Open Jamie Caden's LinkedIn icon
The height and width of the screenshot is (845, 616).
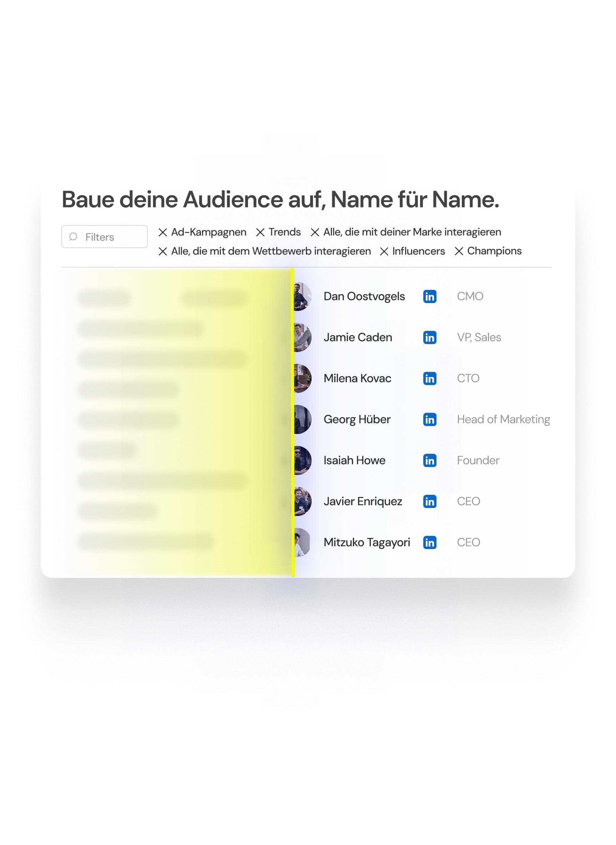coord(430,337)
